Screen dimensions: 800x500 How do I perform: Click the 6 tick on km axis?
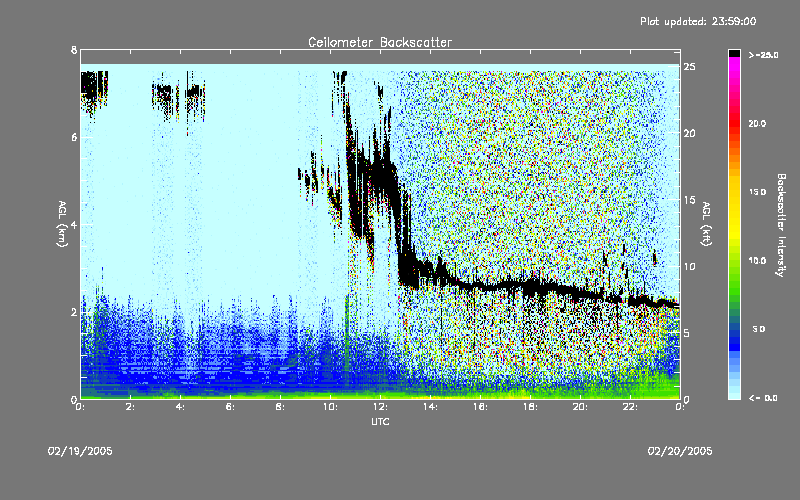coord(74,137)
